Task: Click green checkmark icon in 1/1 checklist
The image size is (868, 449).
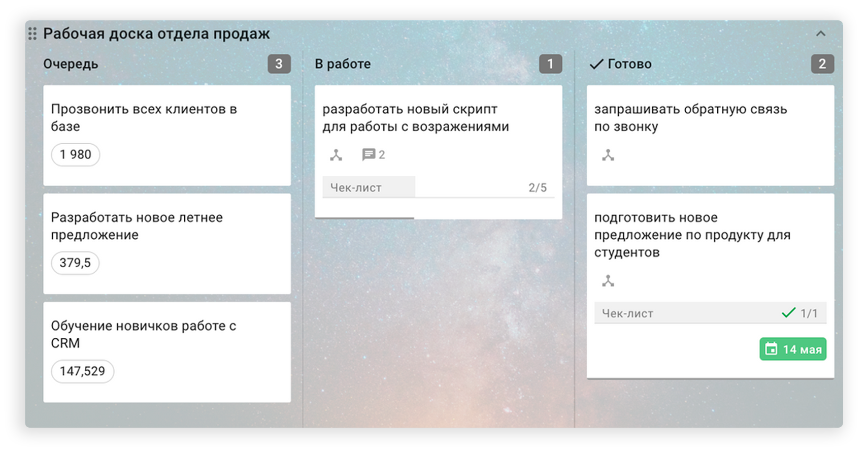Action: tap(788, 313)
